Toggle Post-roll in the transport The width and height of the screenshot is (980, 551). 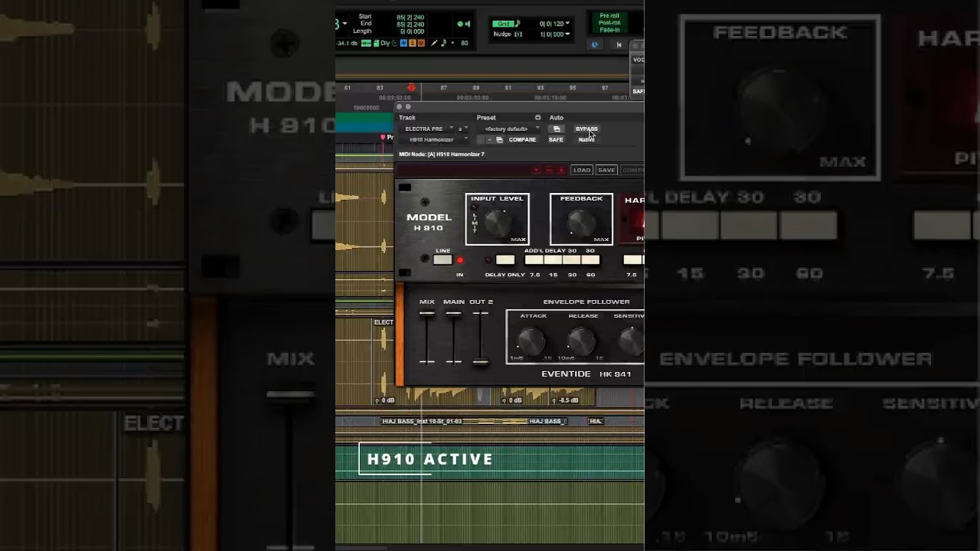(x=609, y=23)
